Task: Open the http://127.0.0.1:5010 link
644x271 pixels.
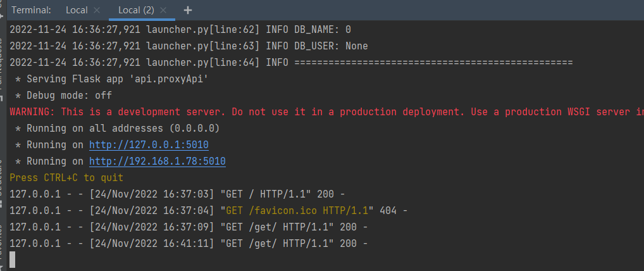Action: (x=149, y=145)
